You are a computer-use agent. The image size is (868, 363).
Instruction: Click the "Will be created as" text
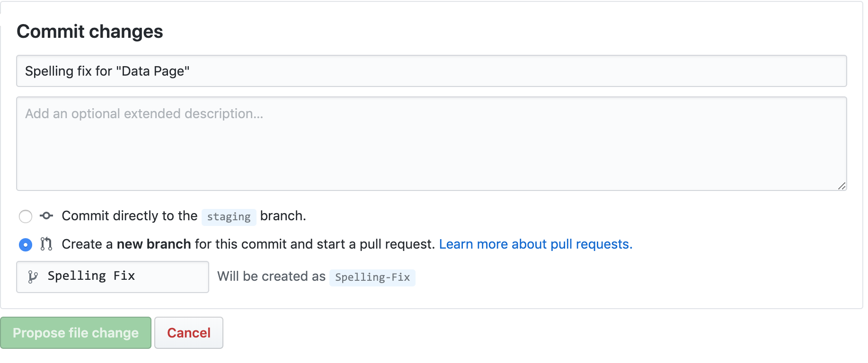pos(271,276)
